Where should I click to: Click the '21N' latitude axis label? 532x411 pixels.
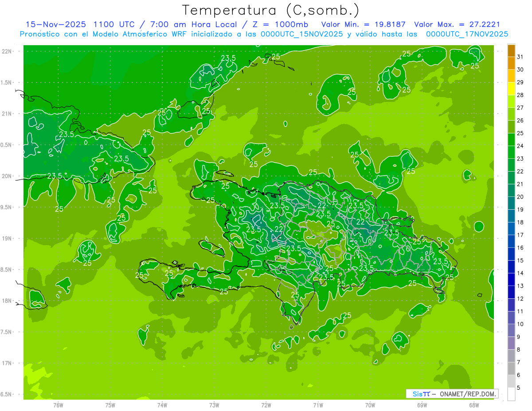coord(7,114)
